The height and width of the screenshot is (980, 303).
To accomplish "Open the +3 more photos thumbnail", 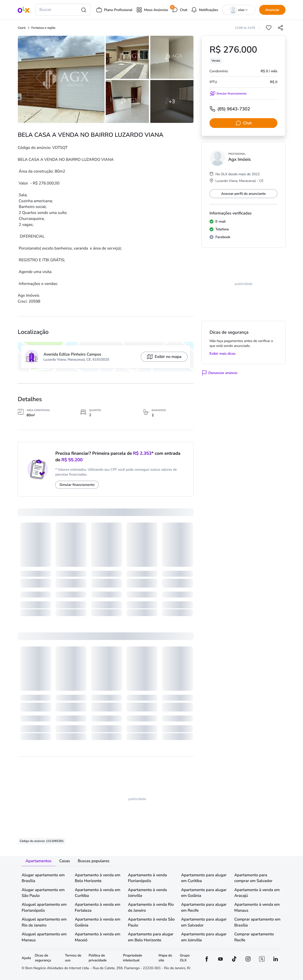I will [172, 101].
